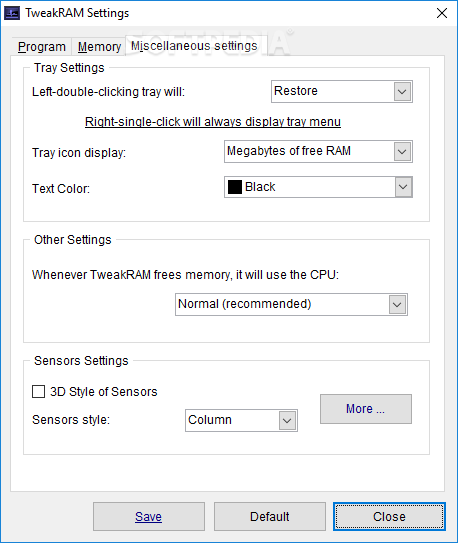Expand the Text Color dropdown arrow
Image resolution: width=458 pixels, height=543 pixels.
tap(403, 187)
